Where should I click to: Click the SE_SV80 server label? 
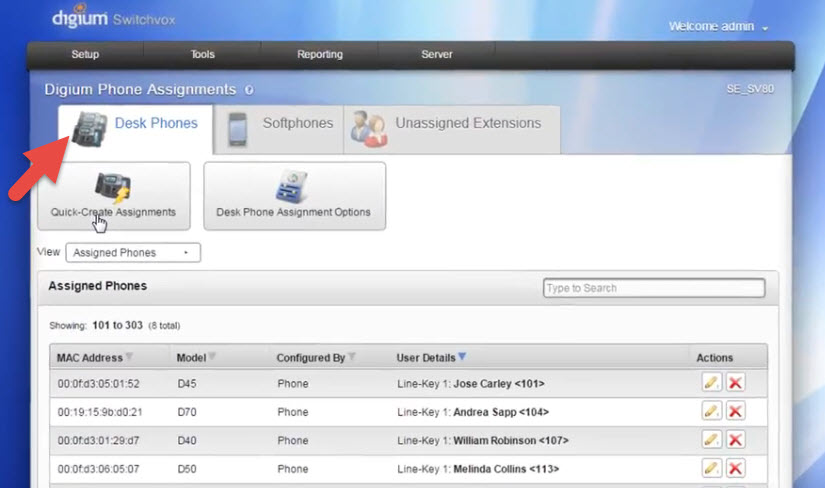coord(750,89)
